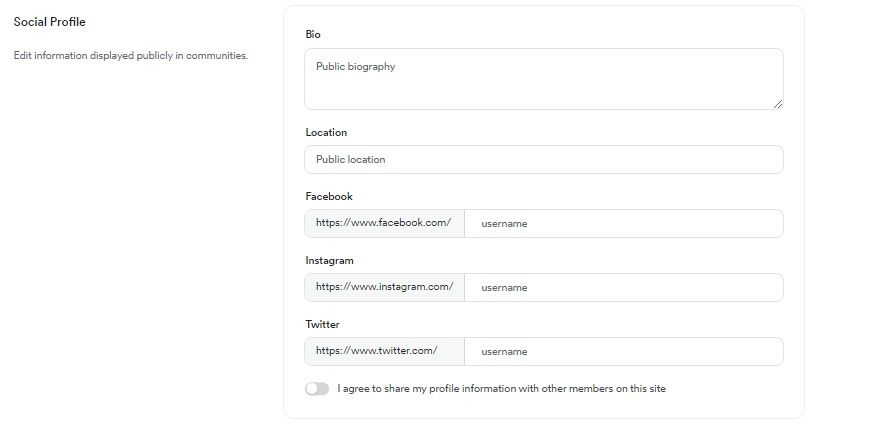Click the https://www.instagram.com/ URL prefix
Screen dimensions: 872x424
tap(384, 287)
